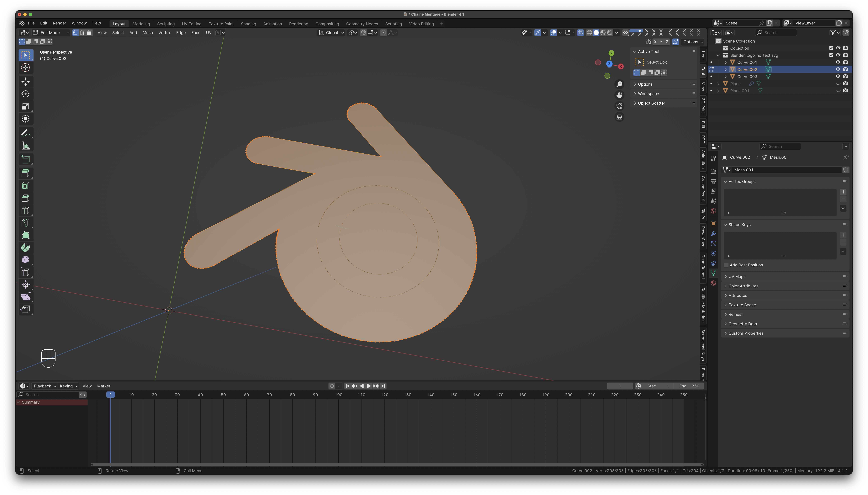The width and height of the screenshot is (868, 495).
Task: Select the Cursor tool in toolbar
Action: (x=25, y=68)
